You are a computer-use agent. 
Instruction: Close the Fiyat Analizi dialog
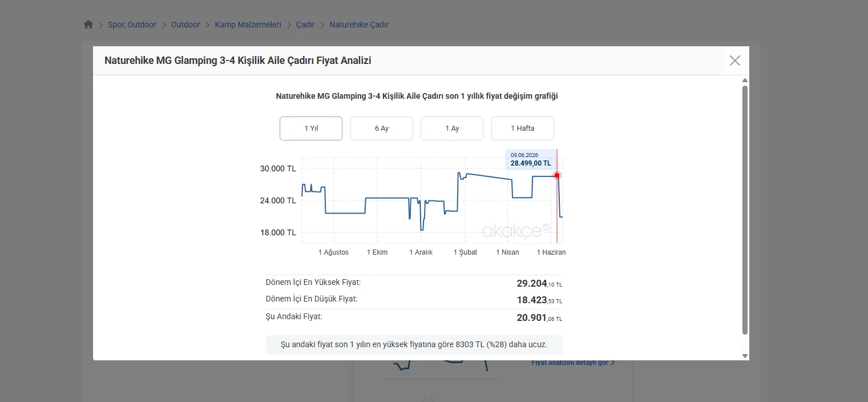(735, 61)
